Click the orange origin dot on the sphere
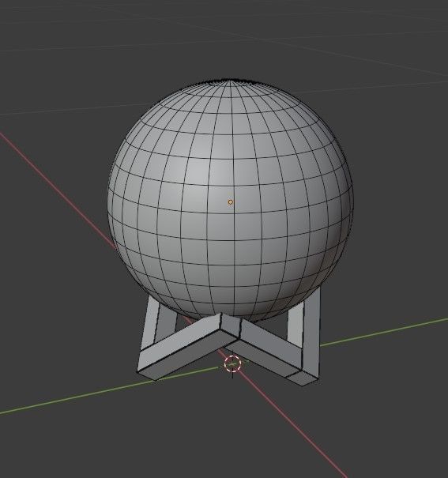This screenshot has height=478, width=448. (x=231, y=202)
